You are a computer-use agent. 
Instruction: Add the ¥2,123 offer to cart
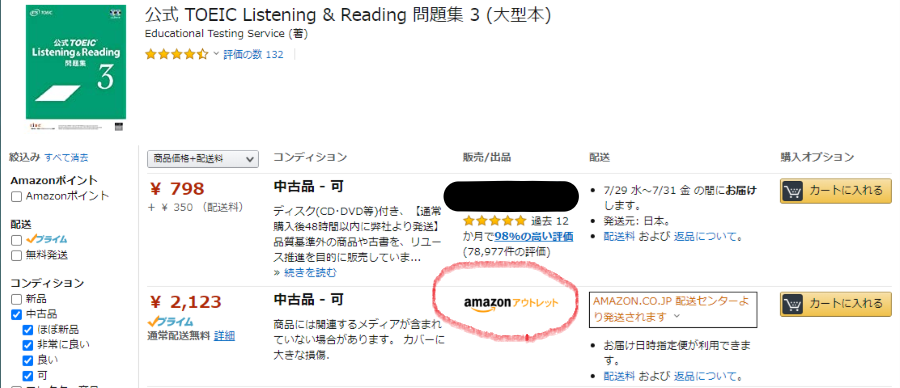click(x=836, y=304)
